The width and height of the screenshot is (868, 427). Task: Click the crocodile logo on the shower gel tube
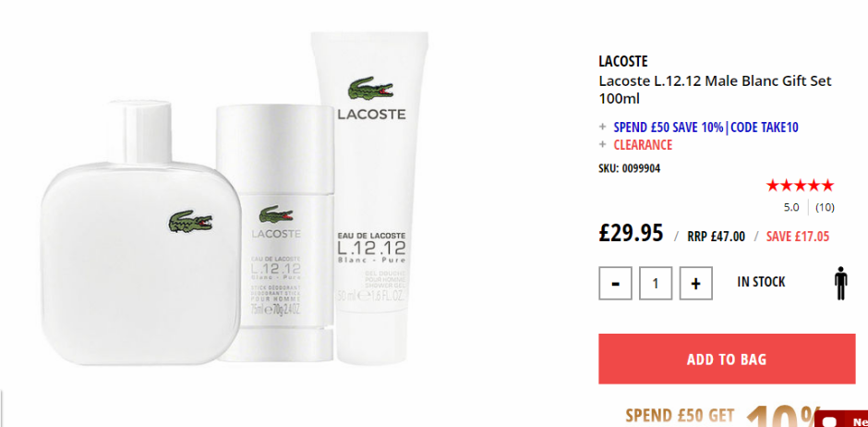pyautogui.click(x=370, y=89)
